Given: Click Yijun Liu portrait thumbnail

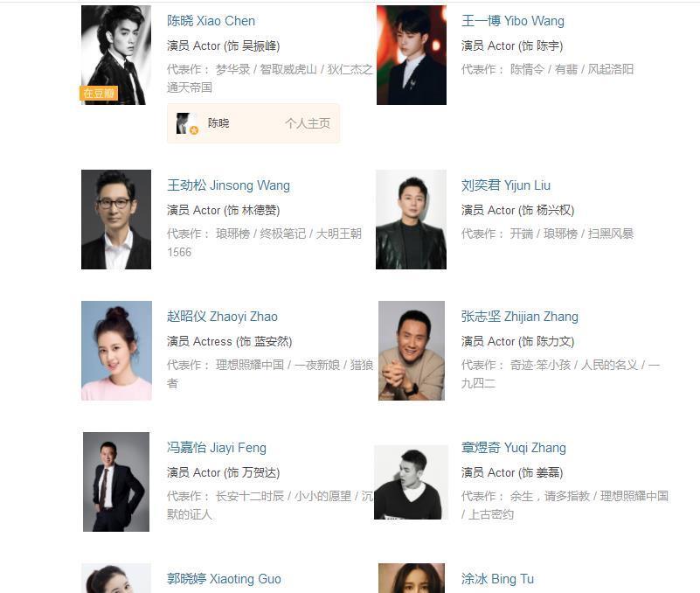Looking at the screenshot, I should click(x=411, y=220).
